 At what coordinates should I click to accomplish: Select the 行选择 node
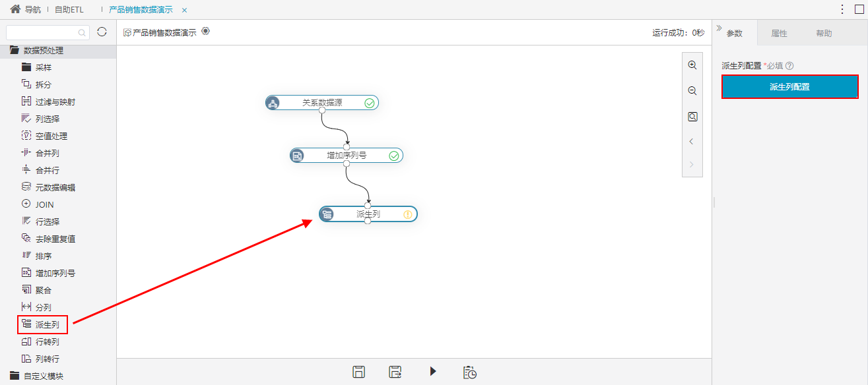41,222
